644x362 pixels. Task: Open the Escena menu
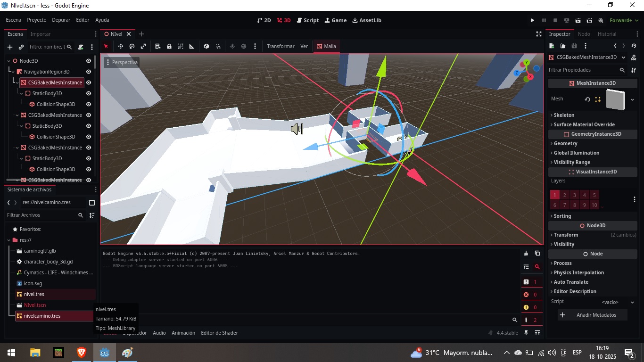click(x=13, y=20)
